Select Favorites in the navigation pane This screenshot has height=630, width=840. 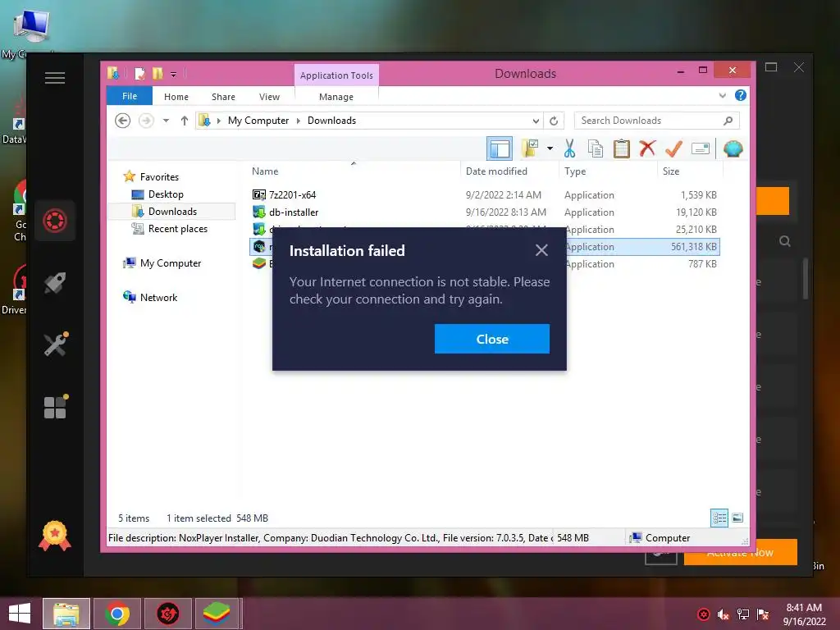pyautogui.click(x=159, y=177)
